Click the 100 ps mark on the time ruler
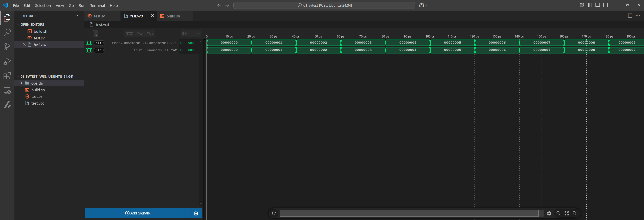The image size is (644, 220). coord(430,36)
